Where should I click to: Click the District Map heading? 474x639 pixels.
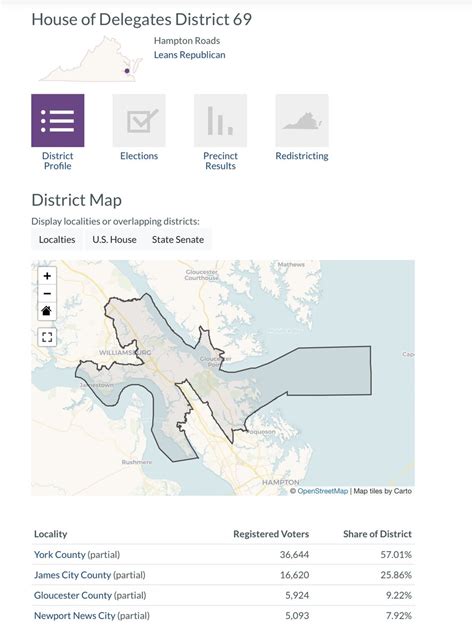click(77, 200)
